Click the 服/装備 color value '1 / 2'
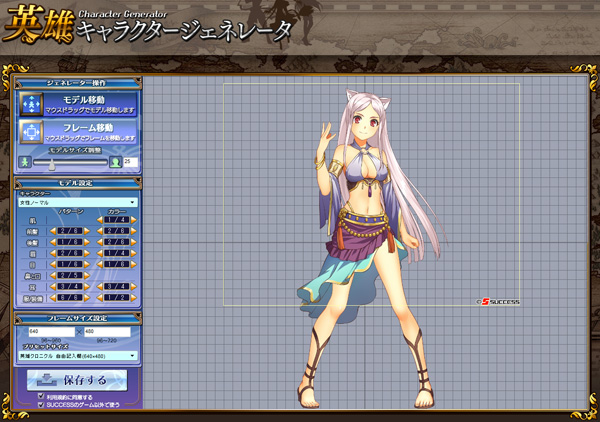This screenshot has height=422, width=600. [x=116, y=298]
